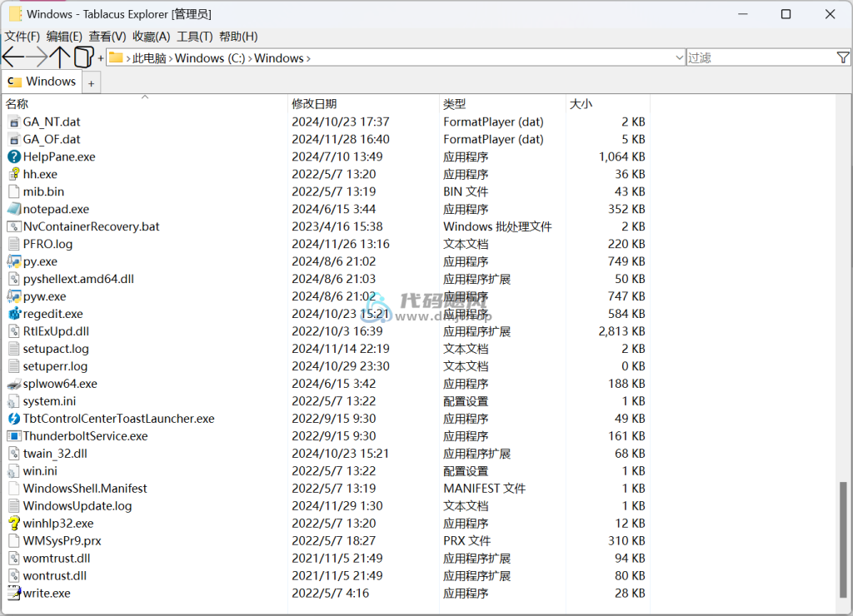Open the 查看(V) menu

[107, 37]
